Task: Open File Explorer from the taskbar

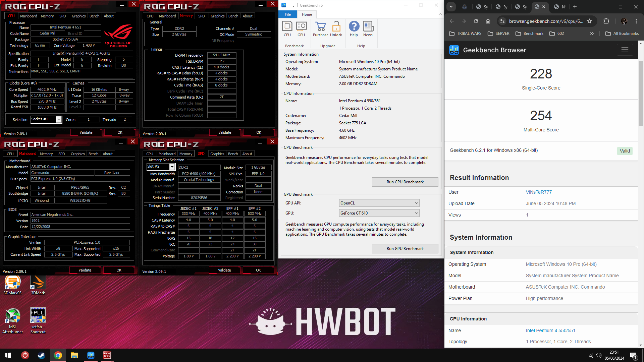Action: pyautogui.click(x=74, y=355)
